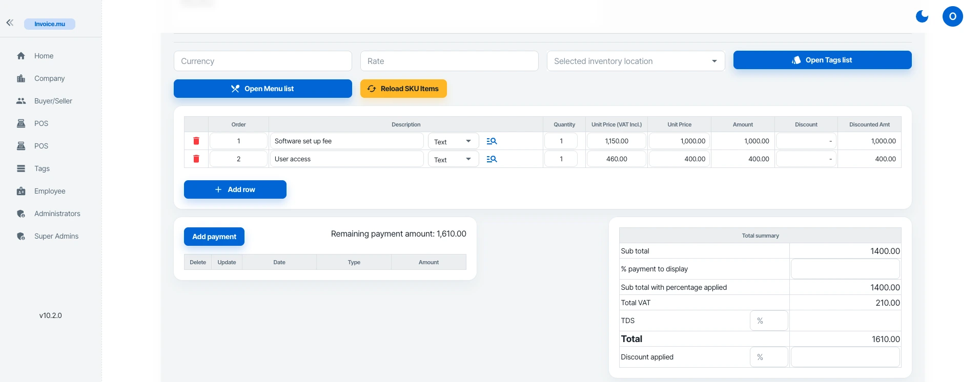Click the Home icon in the sidebar

(x=21, y=56)
